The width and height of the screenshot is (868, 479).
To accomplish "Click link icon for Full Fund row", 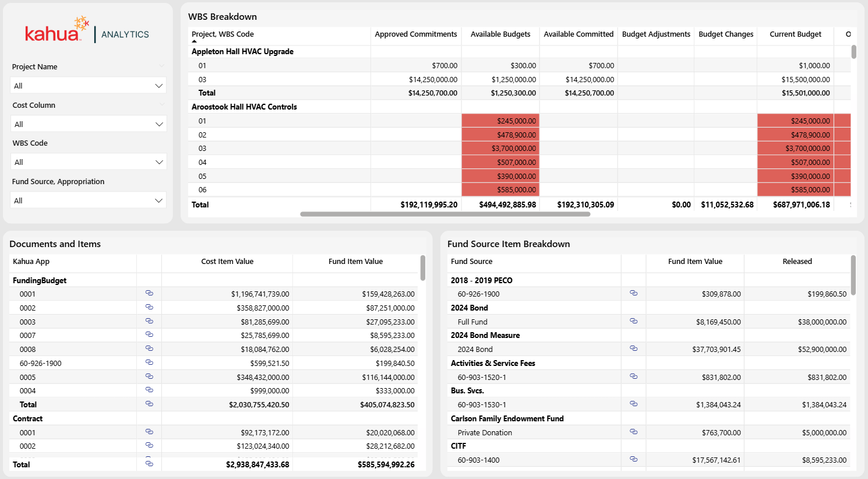I will tap(633, 321).
